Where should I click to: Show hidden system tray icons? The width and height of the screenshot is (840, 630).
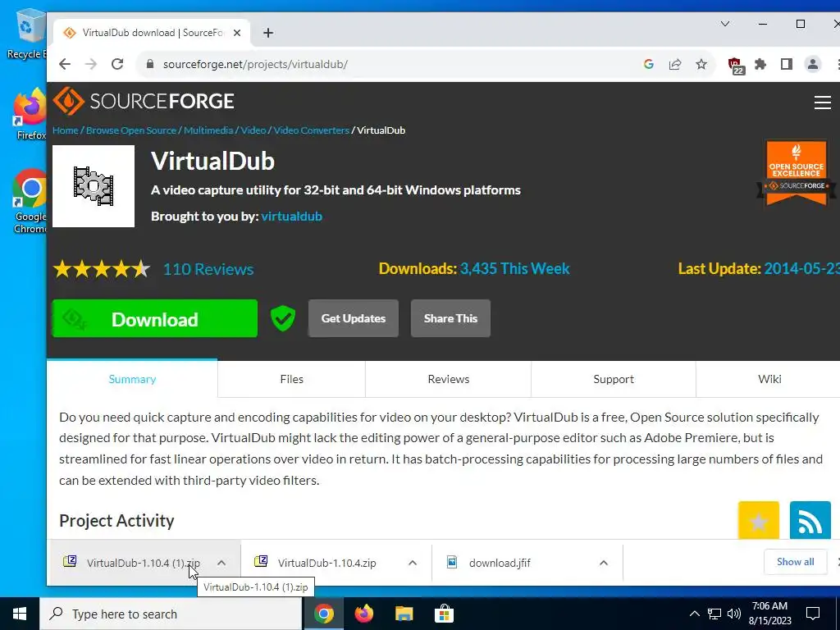(694, 614)
